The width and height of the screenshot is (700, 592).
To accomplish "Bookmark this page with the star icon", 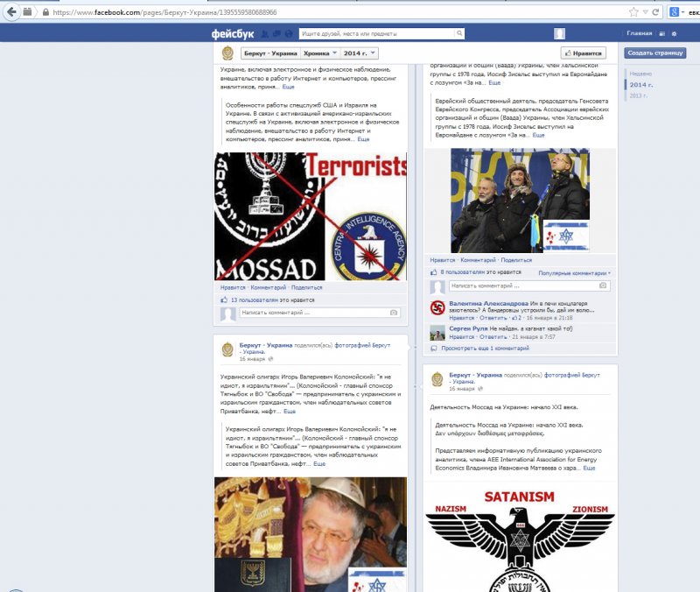I will pos(633,12).
